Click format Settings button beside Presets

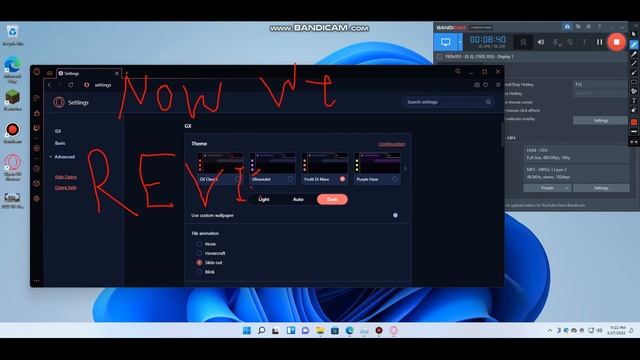pos(601,188)
